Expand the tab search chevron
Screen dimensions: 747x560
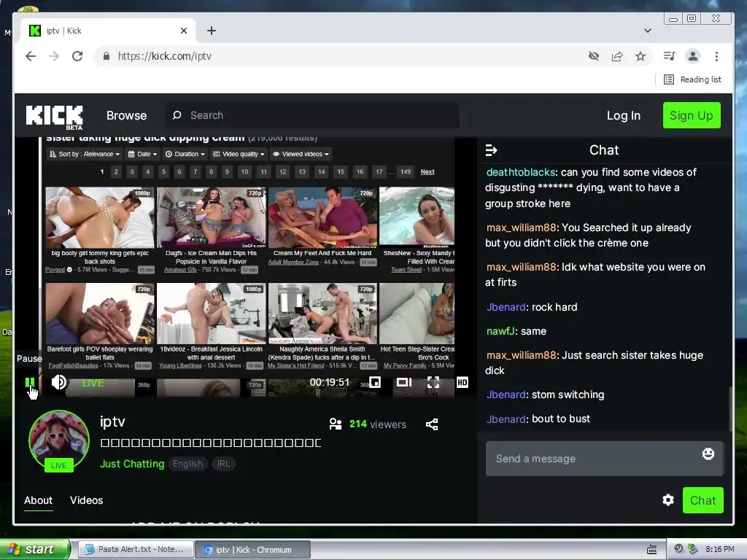[648, 31]
